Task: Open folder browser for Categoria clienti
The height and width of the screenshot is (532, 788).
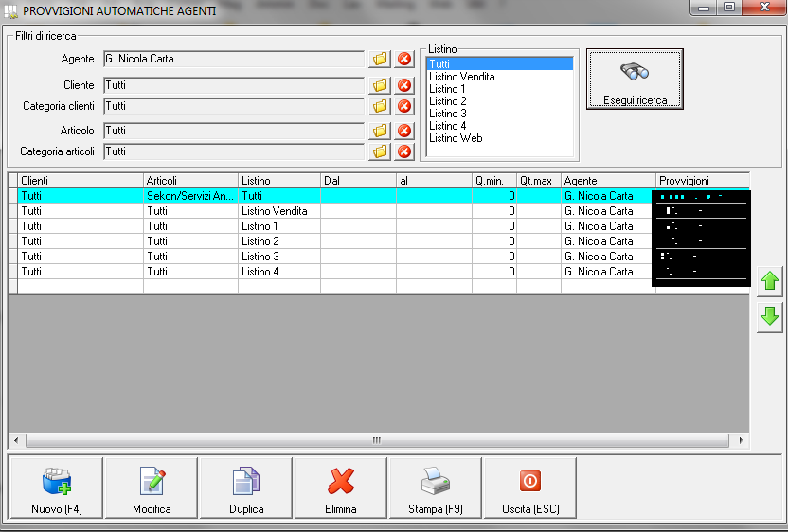Action: (380, 107)
